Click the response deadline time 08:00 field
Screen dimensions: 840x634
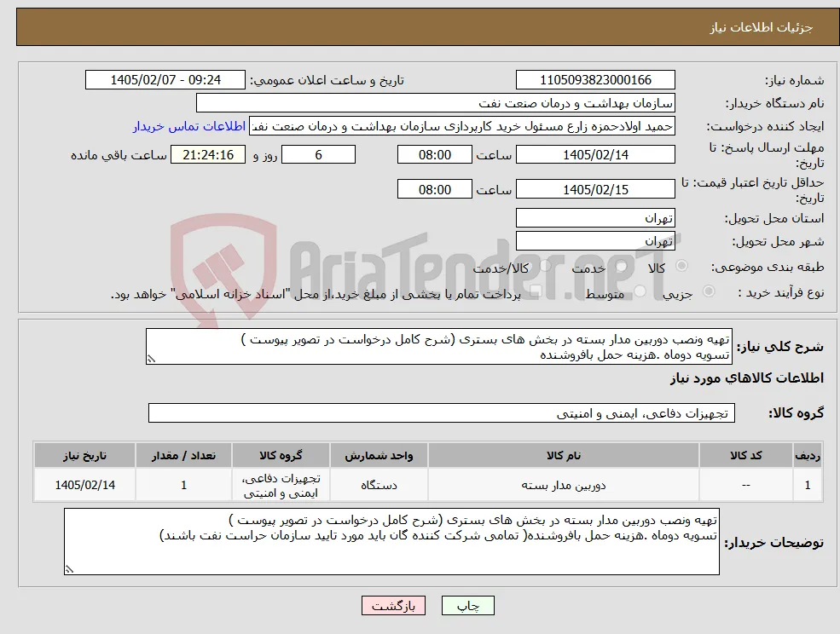click(434, 155)
